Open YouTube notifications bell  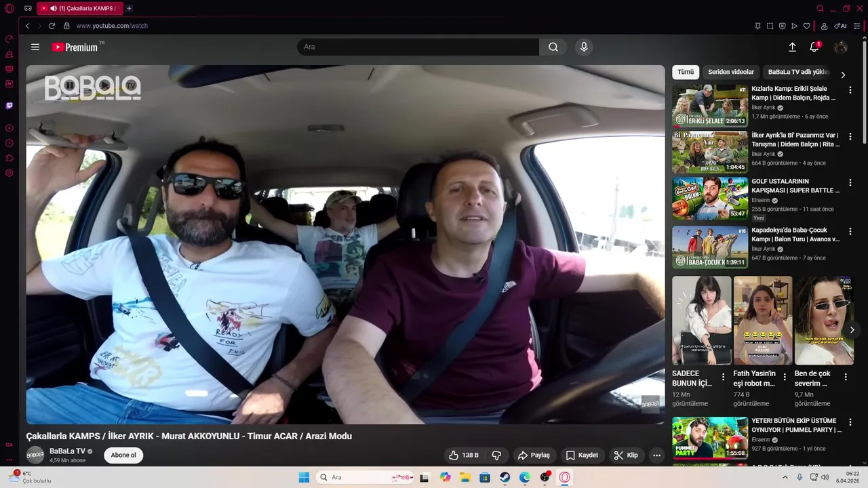(x=814, y=47)
